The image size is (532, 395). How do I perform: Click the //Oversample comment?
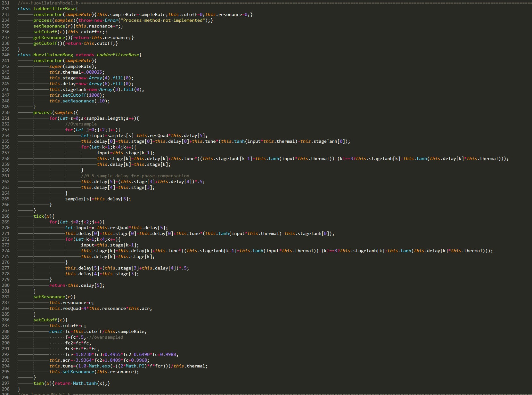click(81, 124)
